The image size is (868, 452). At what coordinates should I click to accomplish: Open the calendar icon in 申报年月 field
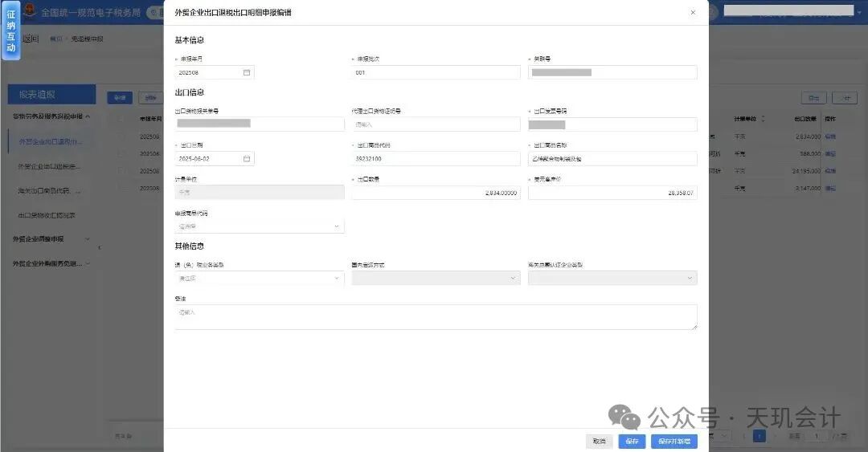click(x=247, y=72)
